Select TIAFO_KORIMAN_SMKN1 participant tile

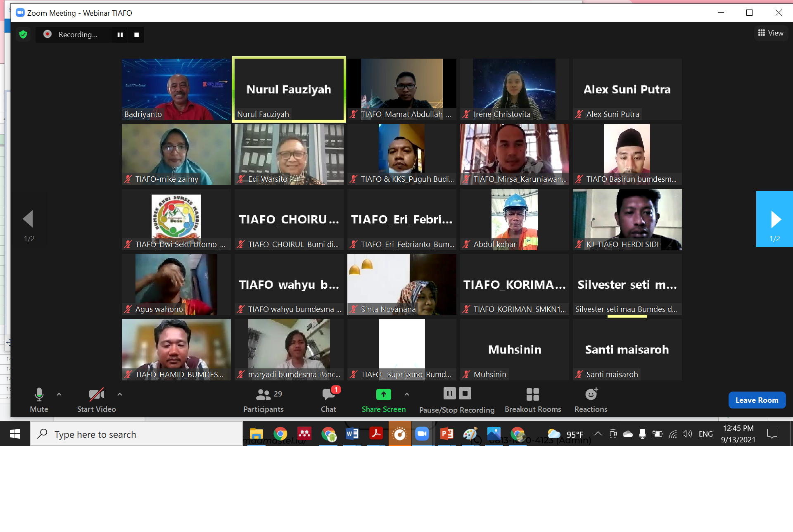[514, 285]
